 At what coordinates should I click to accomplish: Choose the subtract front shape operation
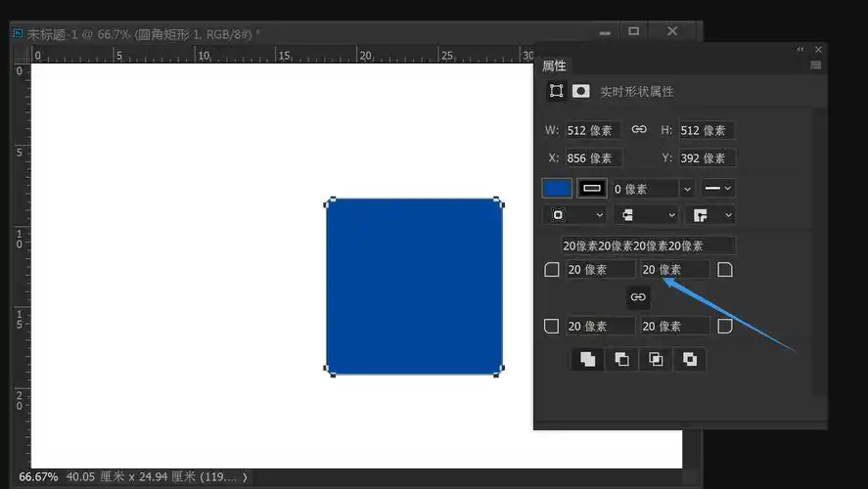pyautogui.click(x=621, y=359)
